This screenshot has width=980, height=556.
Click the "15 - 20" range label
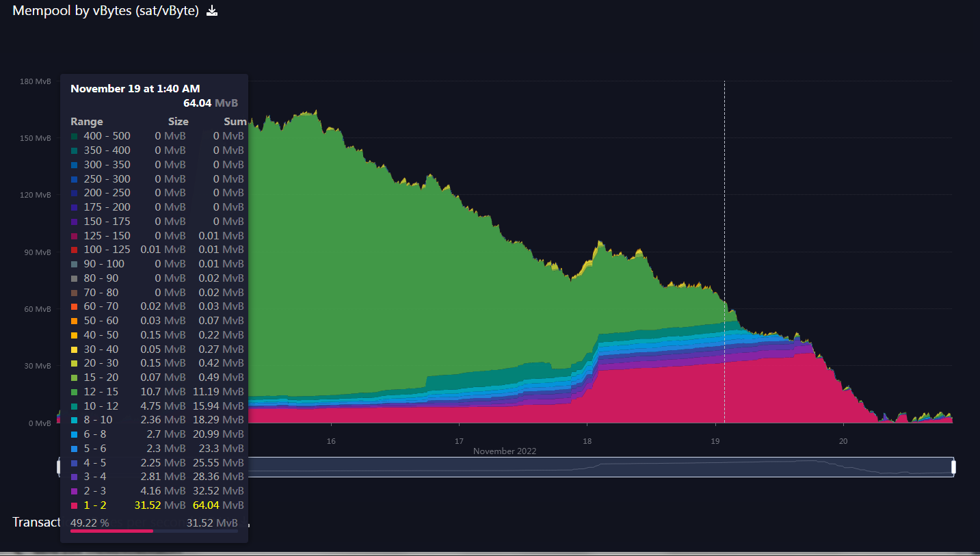[101, 378]
